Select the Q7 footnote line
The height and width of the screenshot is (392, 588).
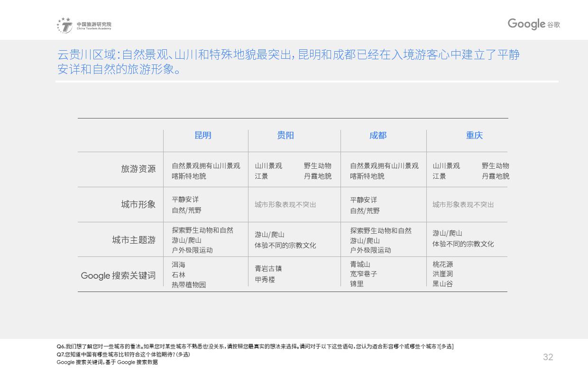pos(123,354)
